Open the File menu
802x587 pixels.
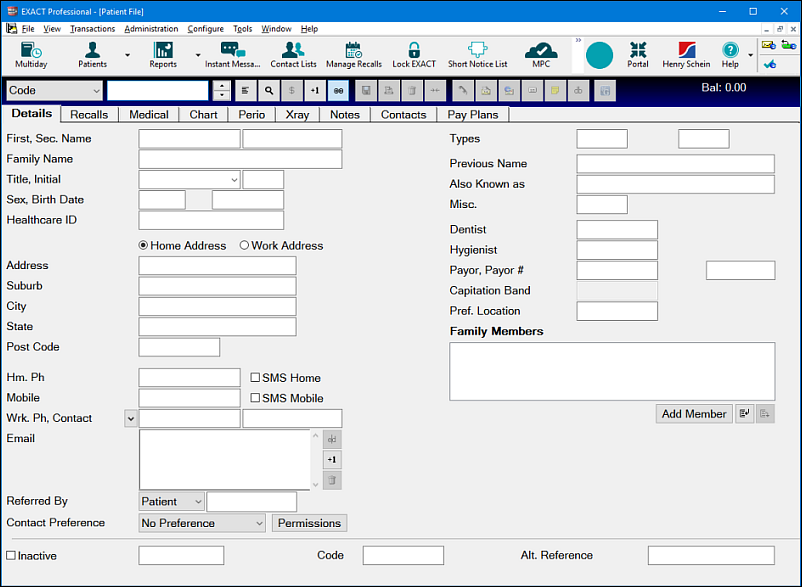point(28,29)
